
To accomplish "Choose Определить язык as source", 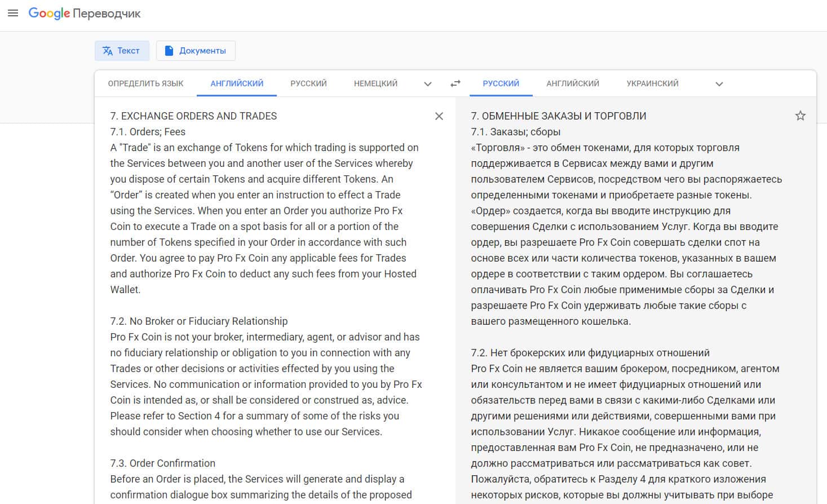I will 145,83.
